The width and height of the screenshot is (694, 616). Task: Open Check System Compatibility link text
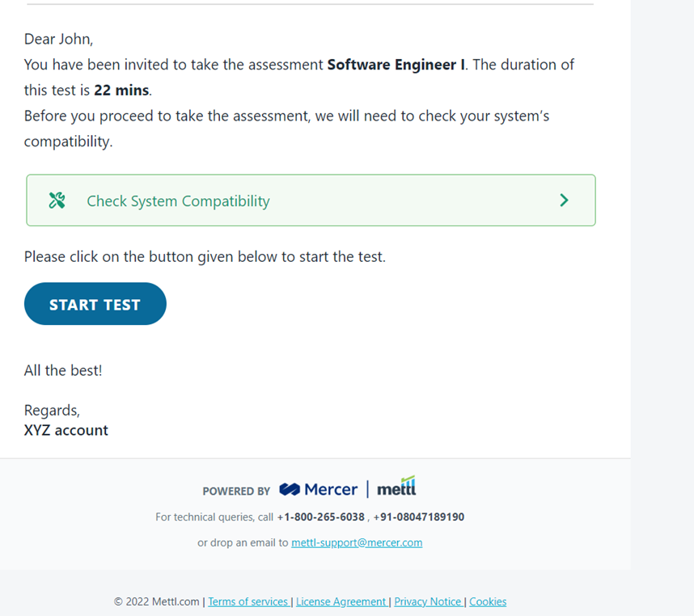point(178,201)
